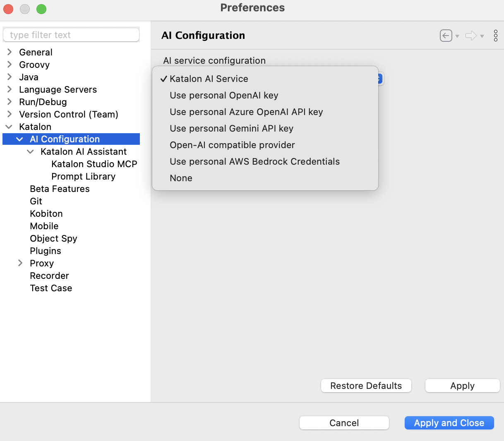
Task: Open Object Spy preferences
Action: pos(53,239)
